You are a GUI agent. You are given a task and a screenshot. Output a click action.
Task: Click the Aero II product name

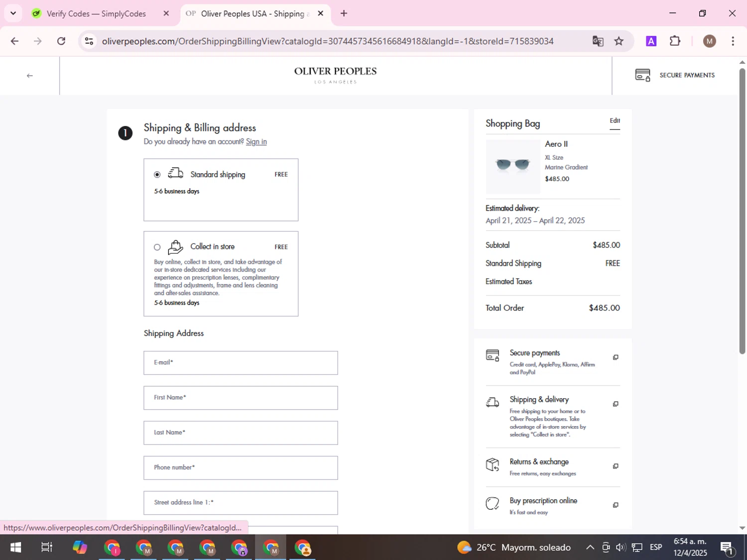556,144
